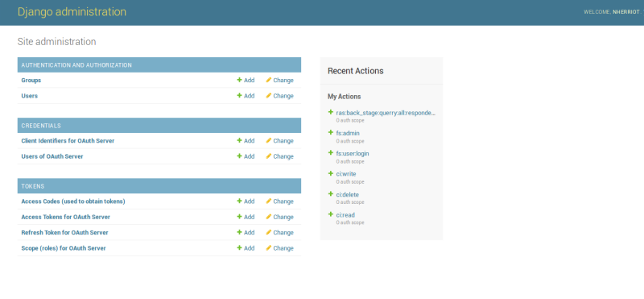Click pencil icon for Refresh Token for OAuth Server

269,232
